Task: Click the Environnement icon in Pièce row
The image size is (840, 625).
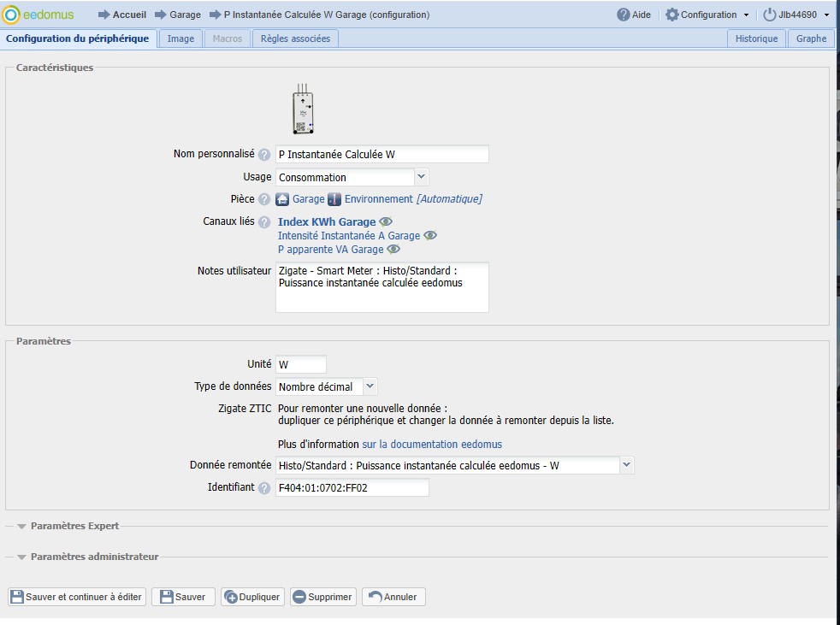Action: click(335, 199)
